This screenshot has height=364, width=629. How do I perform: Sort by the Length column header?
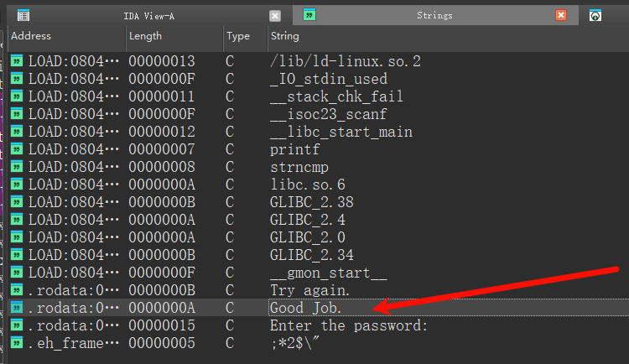[145, 36]
